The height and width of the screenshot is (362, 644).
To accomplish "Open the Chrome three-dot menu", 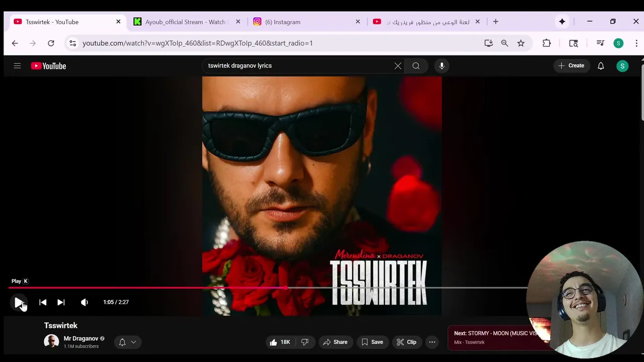I will [636, 43].
